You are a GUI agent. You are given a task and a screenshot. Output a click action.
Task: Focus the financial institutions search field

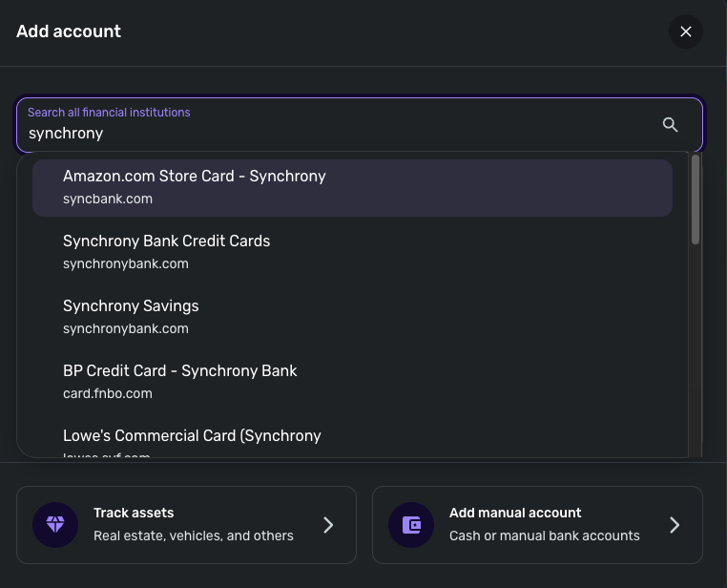(334, 134)
